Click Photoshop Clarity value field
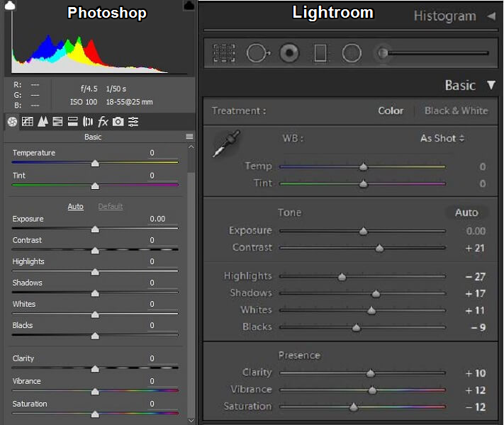The width and height of the screenshot is (504, 425). pyautogui.click(x=162, y=358)
